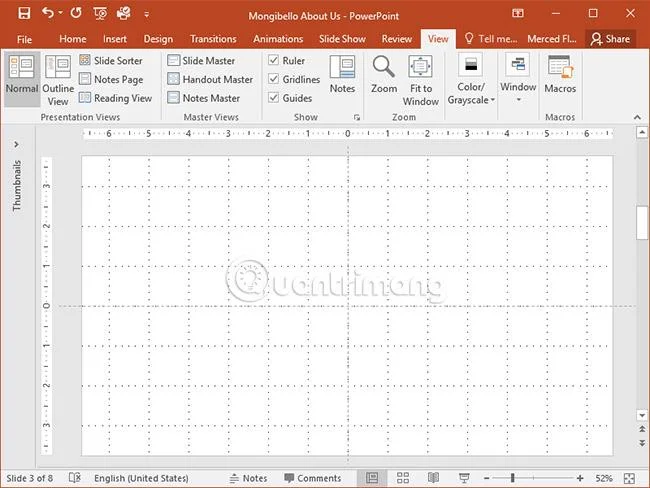Collapse the ribbon

(x=637, y=117)
